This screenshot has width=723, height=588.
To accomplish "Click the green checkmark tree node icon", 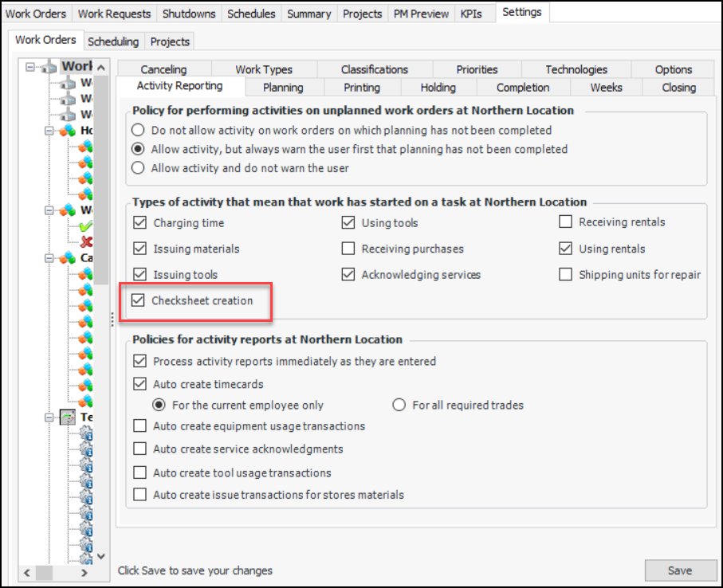I will point(86,226).
